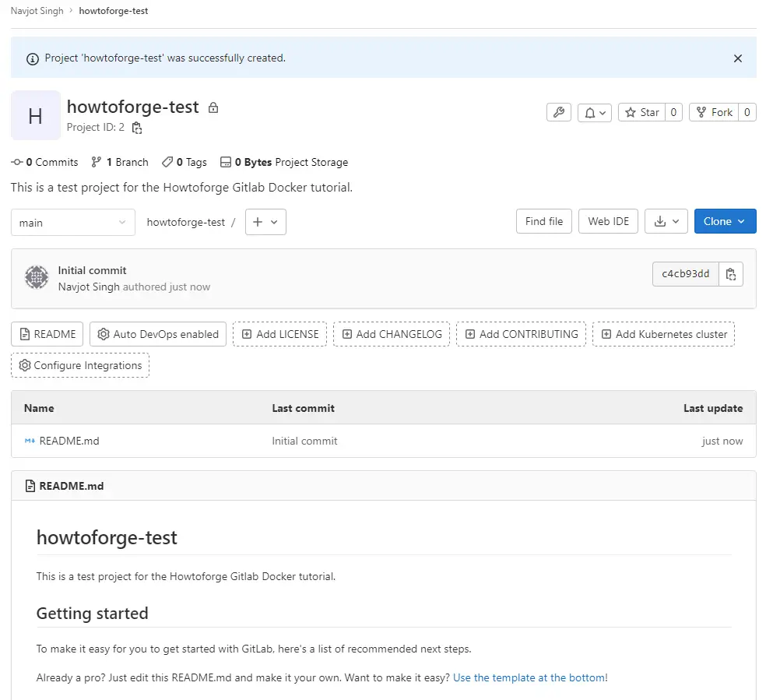
Task: Click the Last commit column header
Action: [303, 408]
